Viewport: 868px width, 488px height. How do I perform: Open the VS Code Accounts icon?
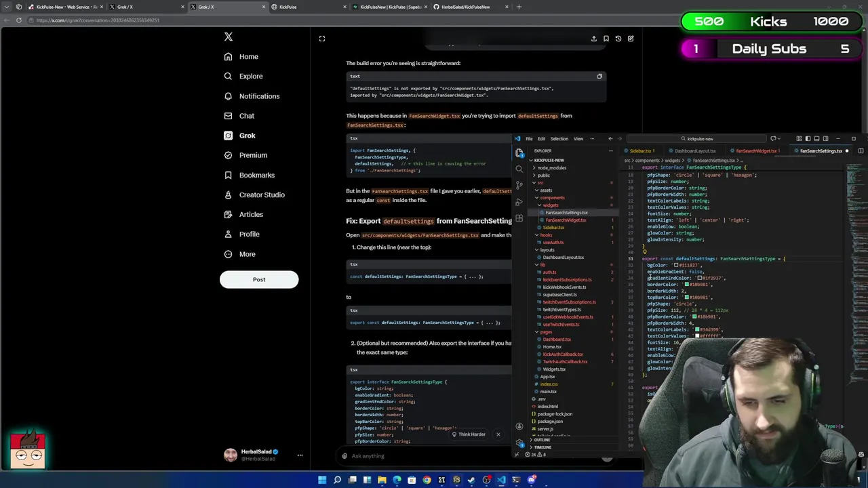[x=519, y=426]
